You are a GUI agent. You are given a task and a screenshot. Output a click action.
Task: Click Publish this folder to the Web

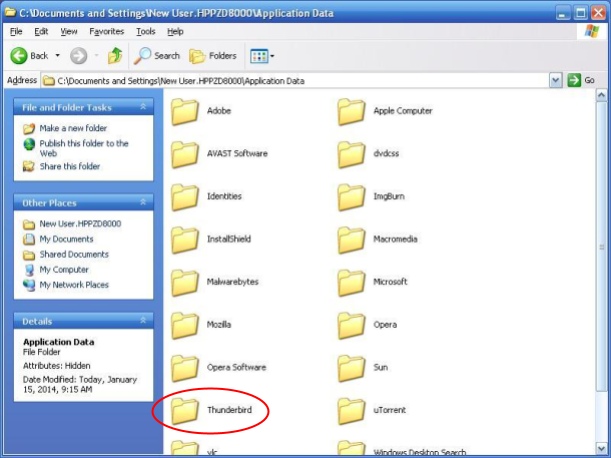click(84, 149)
